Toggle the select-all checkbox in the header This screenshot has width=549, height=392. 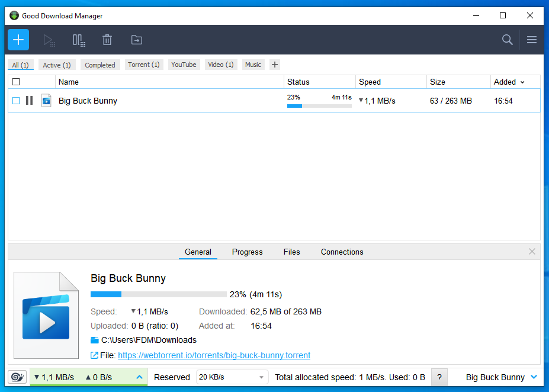[16, 82]
